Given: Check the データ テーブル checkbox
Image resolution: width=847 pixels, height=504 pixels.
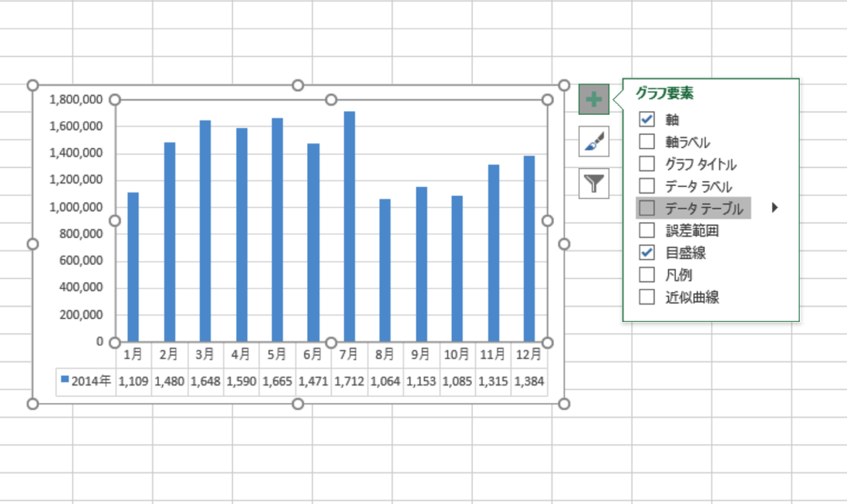Looking at the screenshot, I should [x=646, y=208].
